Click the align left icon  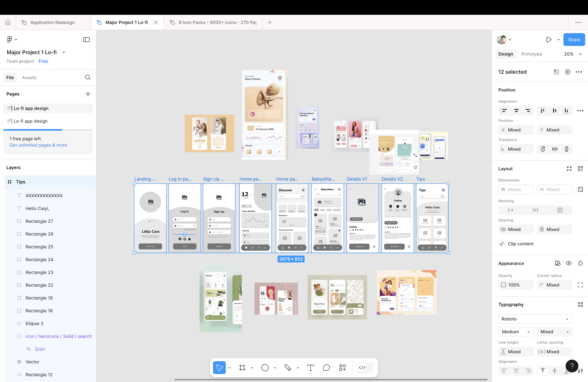504,110
